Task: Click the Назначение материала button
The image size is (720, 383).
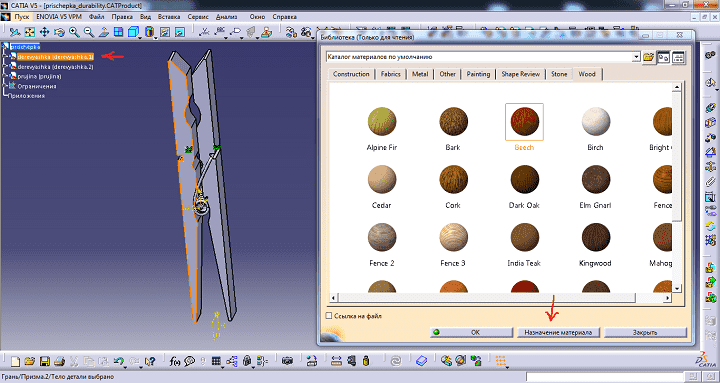Action: [x=558, y=332]
